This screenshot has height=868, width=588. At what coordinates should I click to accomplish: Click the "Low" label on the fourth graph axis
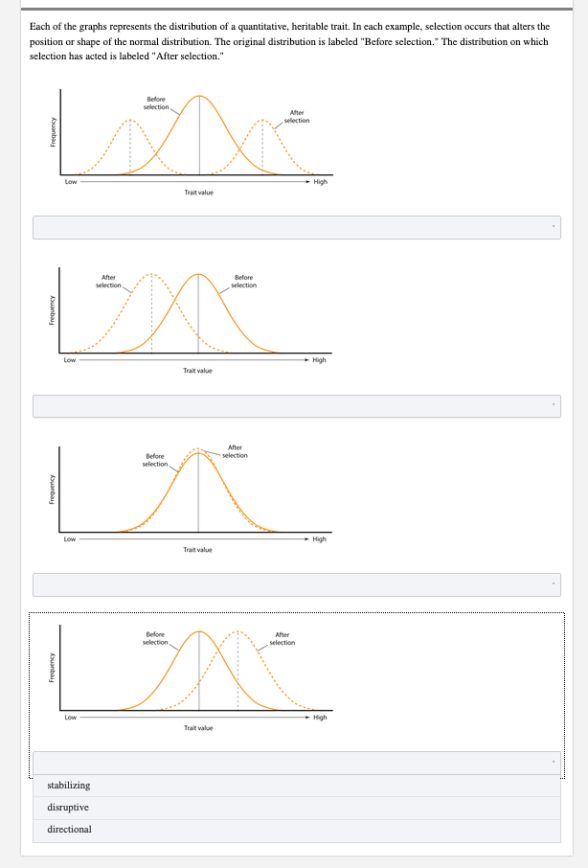coord(70,716)
